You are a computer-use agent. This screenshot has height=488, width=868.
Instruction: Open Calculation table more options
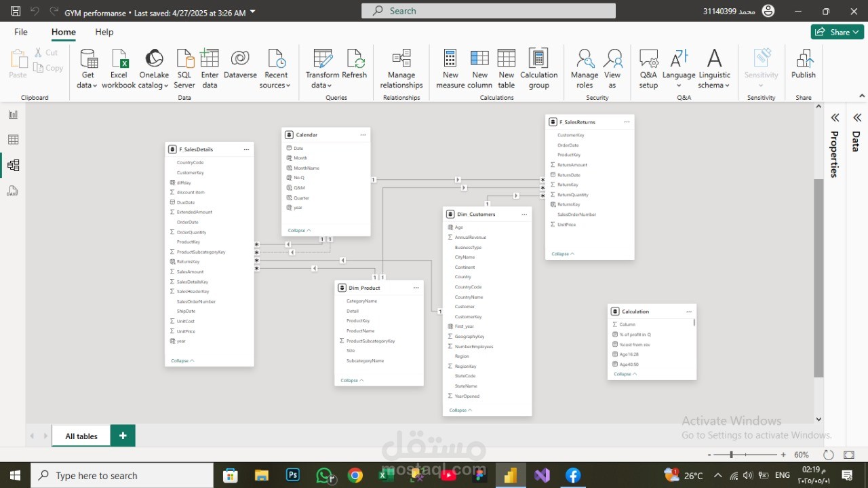pos(689,312)
